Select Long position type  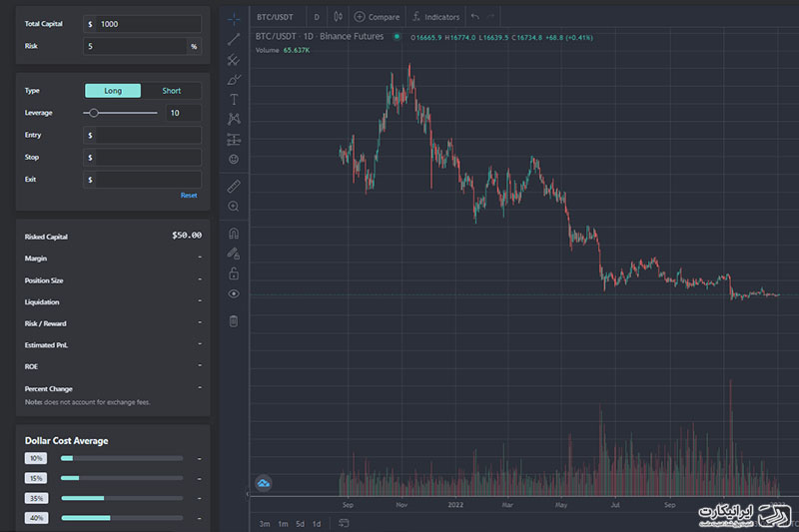point(113,91)
